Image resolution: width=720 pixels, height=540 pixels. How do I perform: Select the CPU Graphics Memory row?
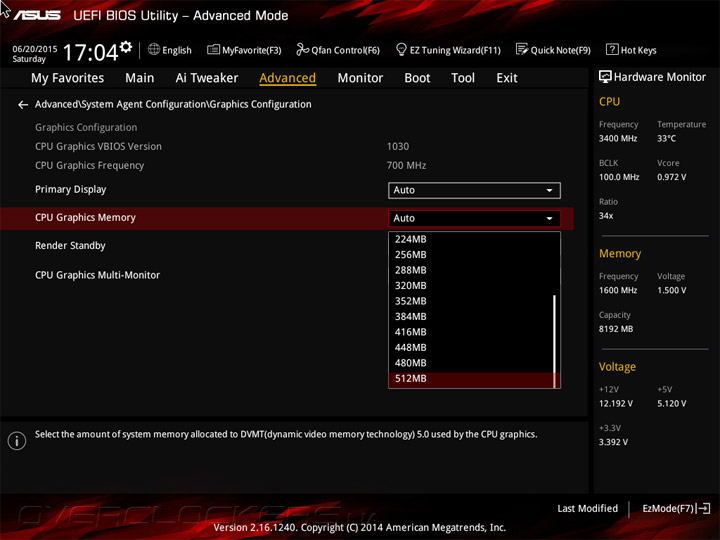click(287, 218)
